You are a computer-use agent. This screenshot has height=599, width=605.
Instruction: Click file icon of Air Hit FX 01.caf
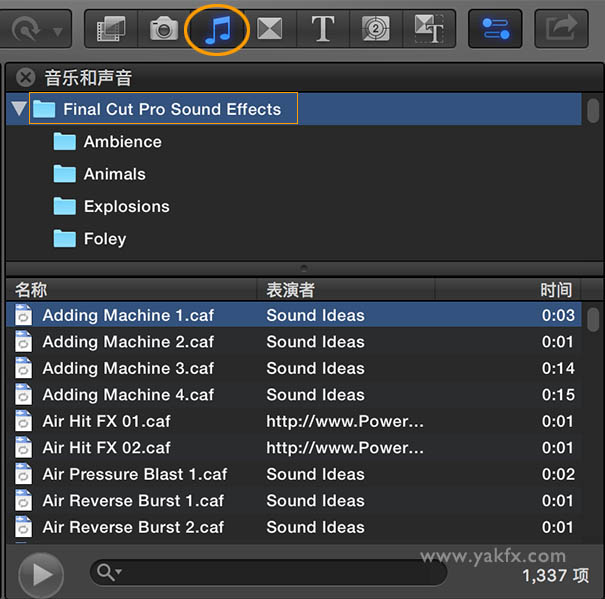[x=24, y=421]
